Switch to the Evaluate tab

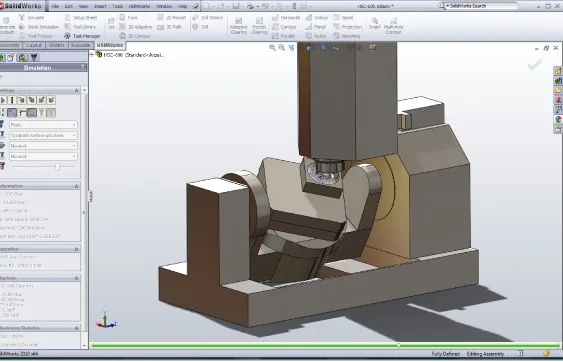pos(80,45)
